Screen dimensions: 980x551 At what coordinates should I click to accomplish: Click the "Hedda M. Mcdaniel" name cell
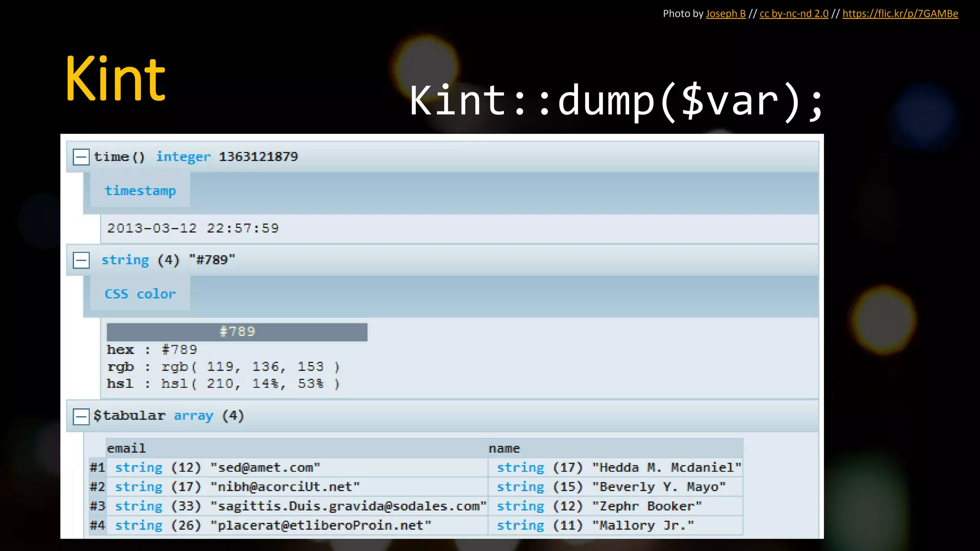[615, 467]
